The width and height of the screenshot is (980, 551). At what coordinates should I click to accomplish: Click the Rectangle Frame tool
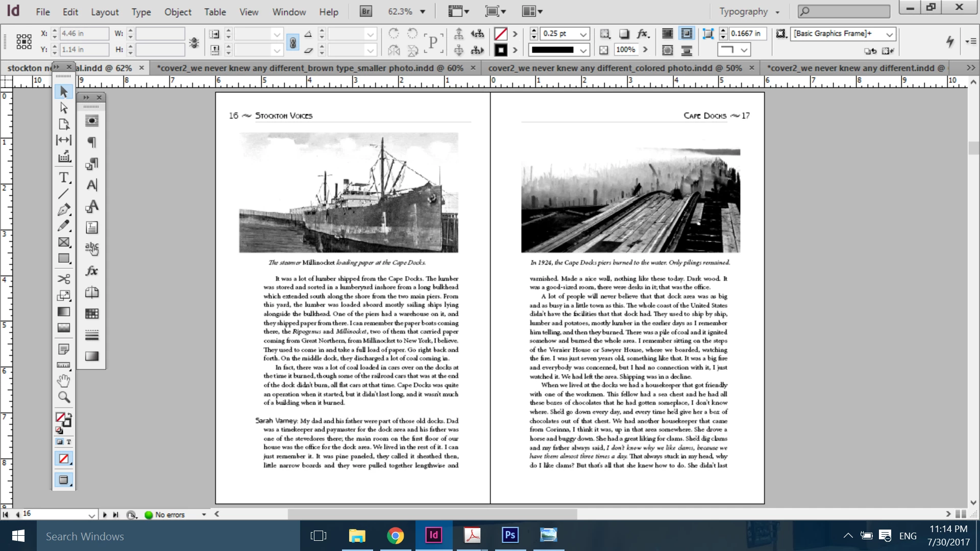click(63, 242)
